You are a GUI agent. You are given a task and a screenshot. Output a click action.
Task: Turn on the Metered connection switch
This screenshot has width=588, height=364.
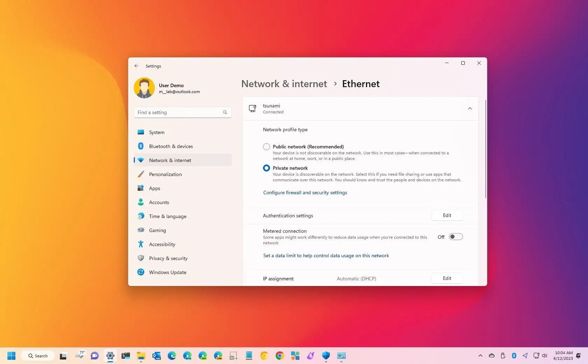tap(455, 237)
